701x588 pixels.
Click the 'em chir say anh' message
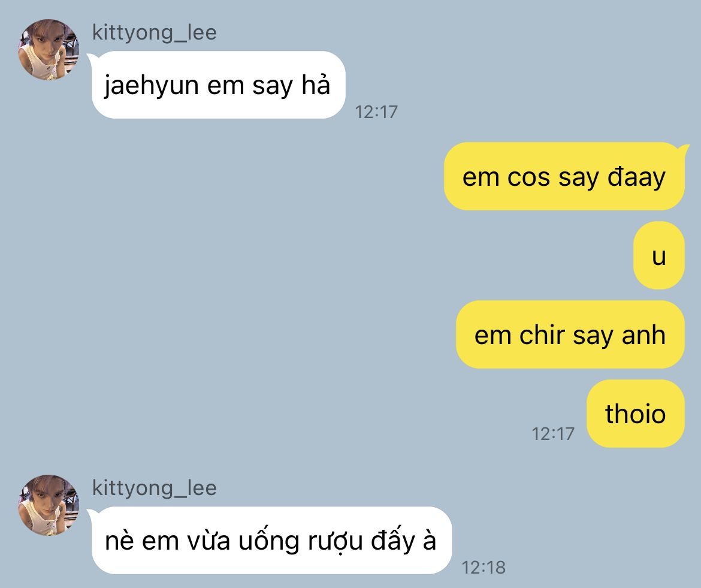coord(570,334)
